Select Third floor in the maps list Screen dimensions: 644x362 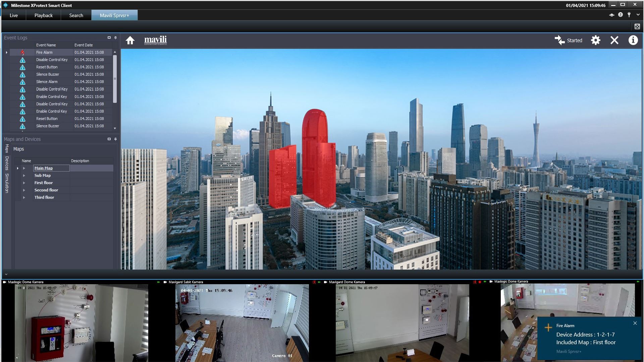[44, 197]
